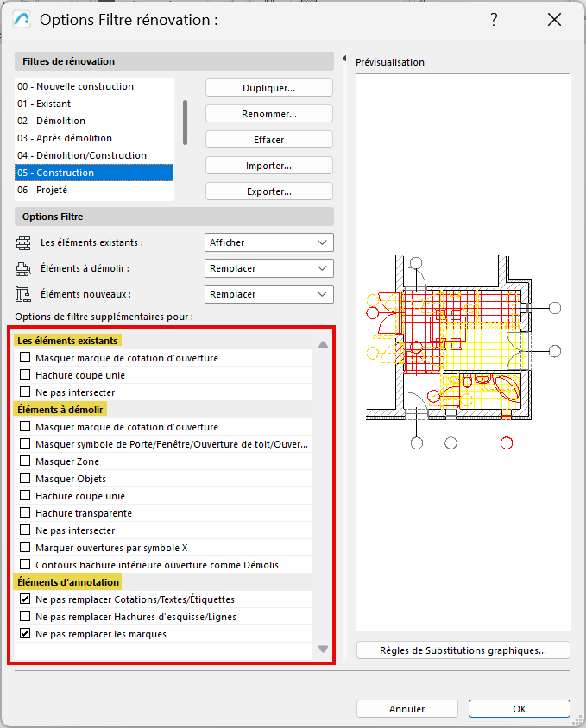Open Éléments nouveaux dropdown
586x728 pixels.
[x=269, y=294]
